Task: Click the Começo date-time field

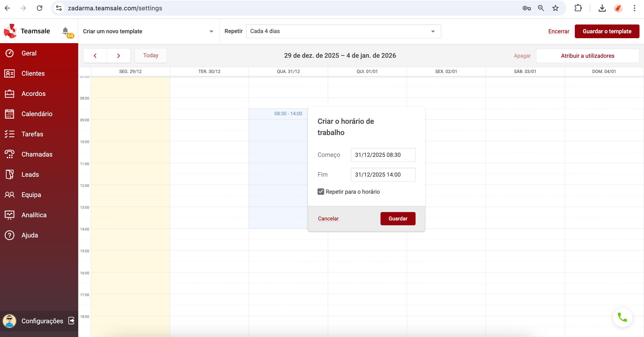Action: point(383,155)
